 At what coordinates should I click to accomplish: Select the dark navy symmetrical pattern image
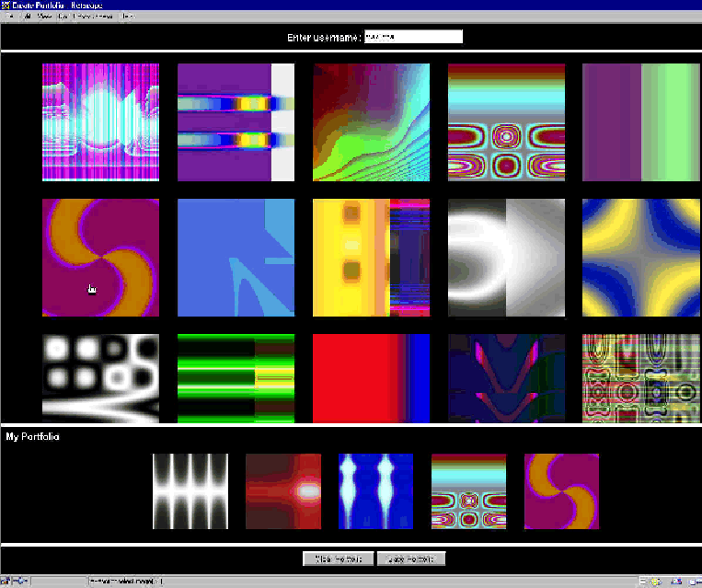[505, 377]
